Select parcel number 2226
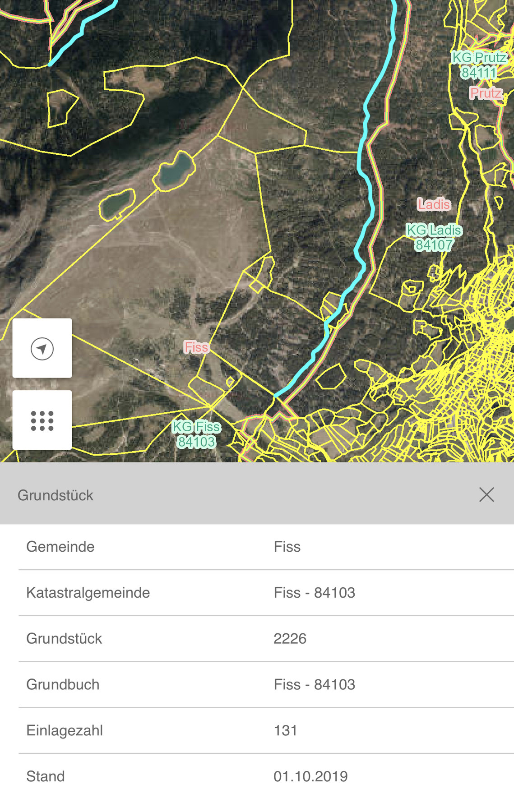 tap(290, 639)
